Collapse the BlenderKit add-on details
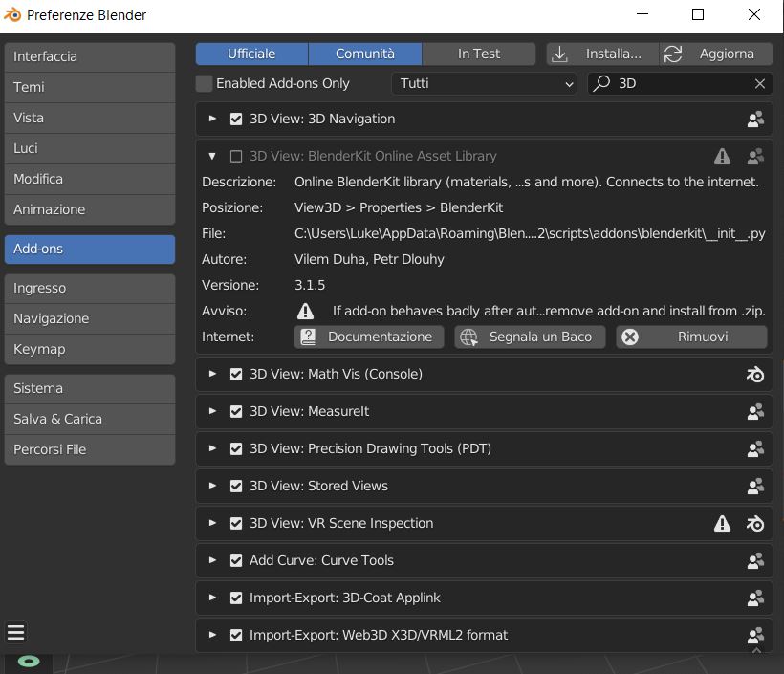The height and width of the screenshot is (674, 784). point(212,155)
